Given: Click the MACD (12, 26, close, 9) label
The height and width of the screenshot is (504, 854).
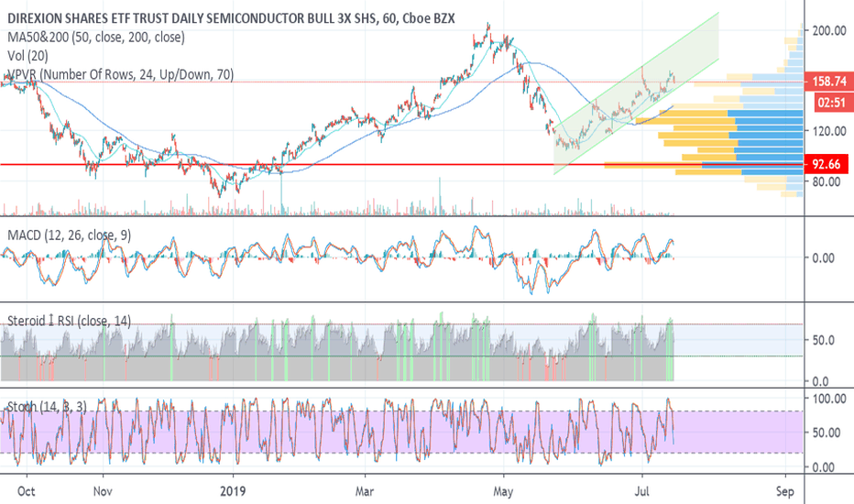Looking at the screenshot, I should (x=69, y=235).
